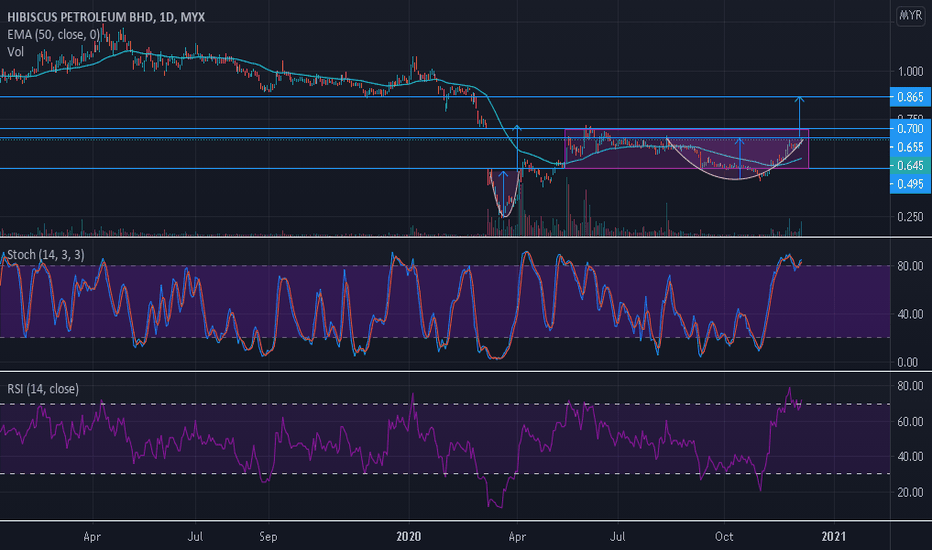Click the first Jul label on time axis
This screenshot has width=932, height=550.
tap(195, 536)
